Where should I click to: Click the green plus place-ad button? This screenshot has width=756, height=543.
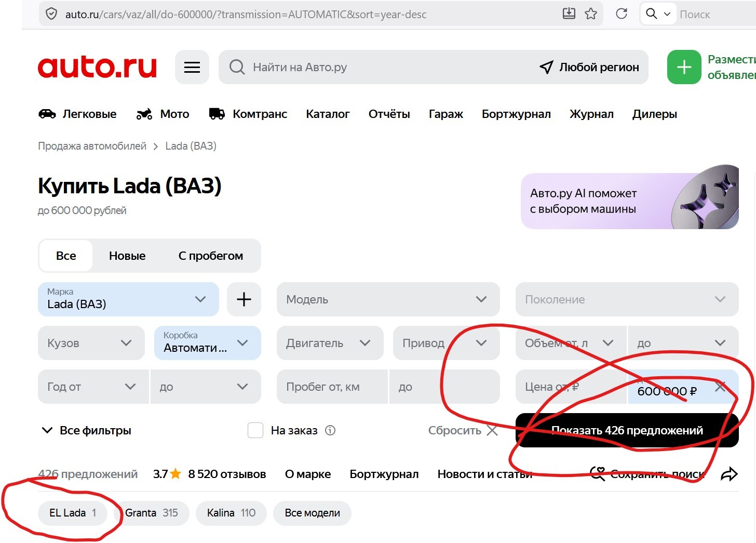point(684,67)
